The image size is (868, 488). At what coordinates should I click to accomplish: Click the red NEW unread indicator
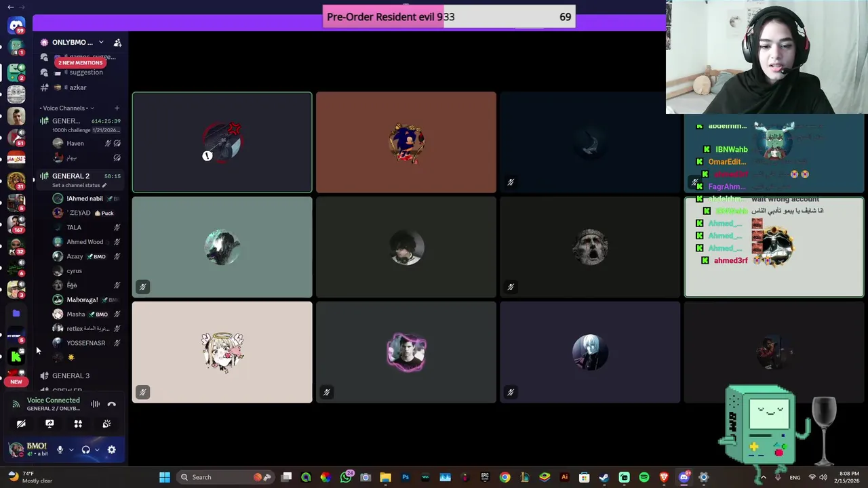tap(16, 382)
